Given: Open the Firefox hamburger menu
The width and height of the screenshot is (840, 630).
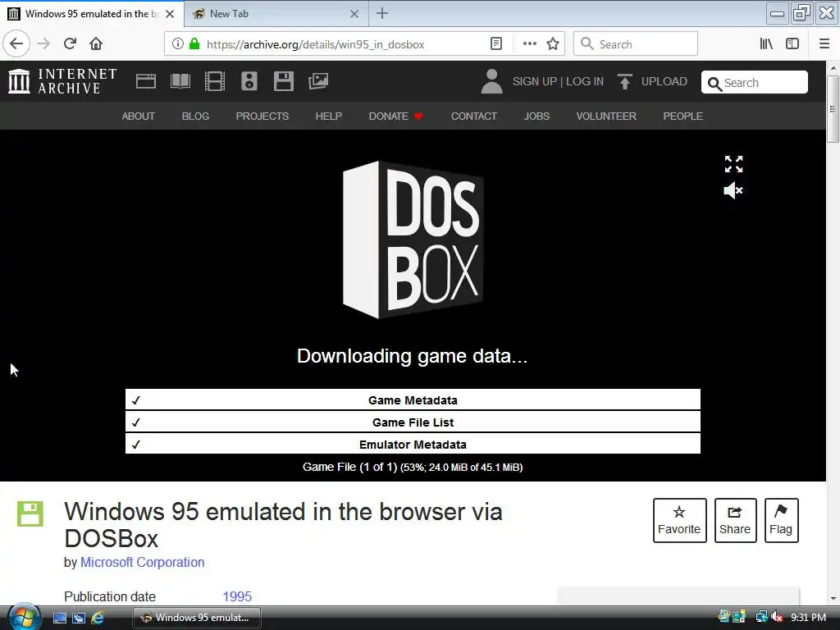Looking at the screenshot, I should tap(824, 43).
